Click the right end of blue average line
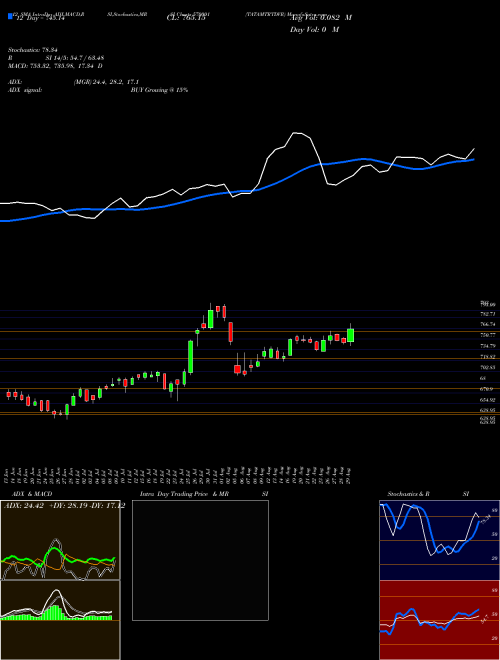Image resolution: width=500 pixels, height=660 pixels. tap(474, 160)
